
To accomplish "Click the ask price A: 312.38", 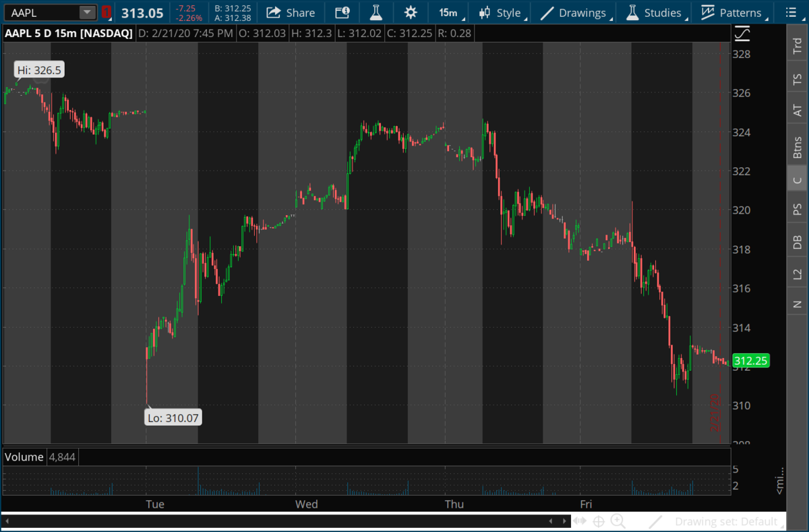I will point(233,18).
